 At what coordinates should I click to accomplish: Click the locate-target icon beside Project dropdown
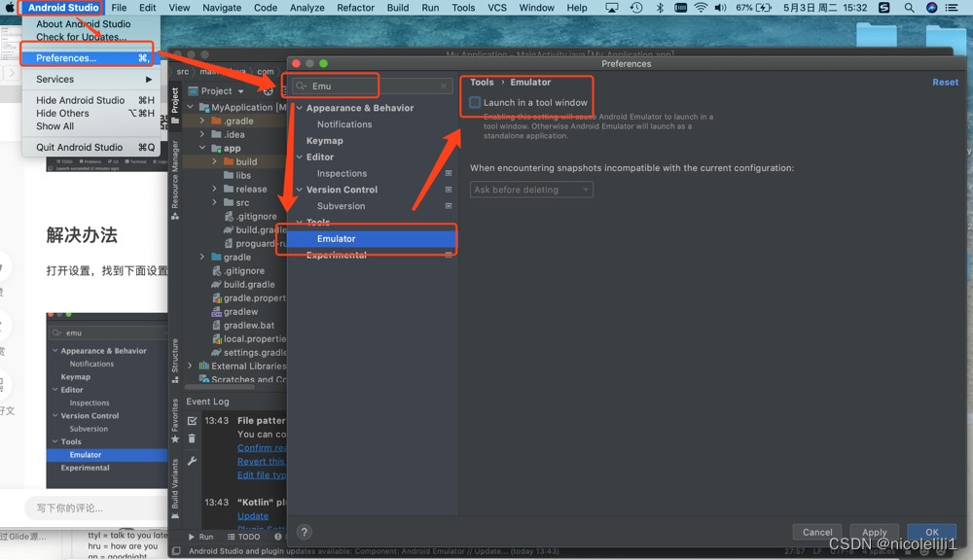[x=269, y=91]
